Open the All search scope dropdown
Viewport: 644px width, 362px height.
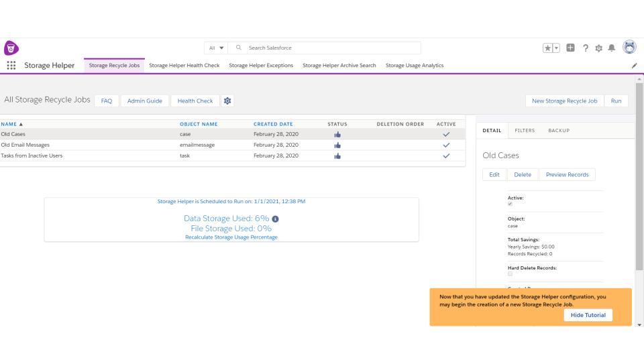coord(216,48)
